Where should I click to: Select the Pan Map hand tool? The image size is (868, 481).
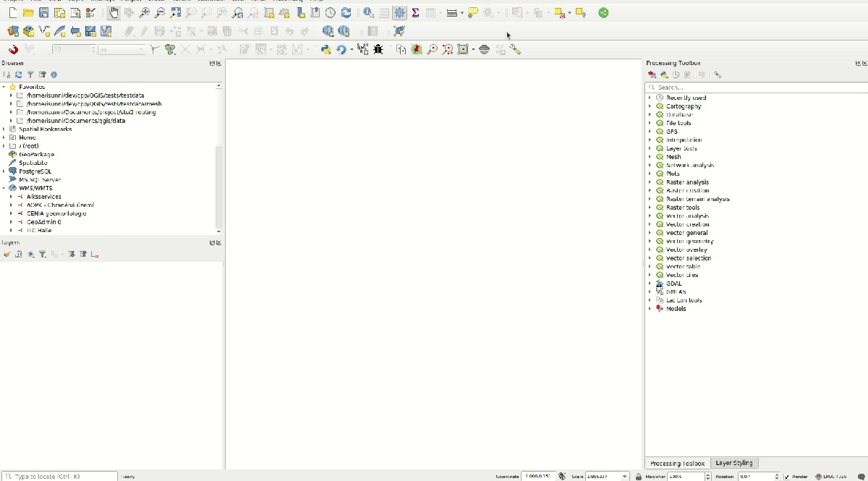(x=114, y=13)
